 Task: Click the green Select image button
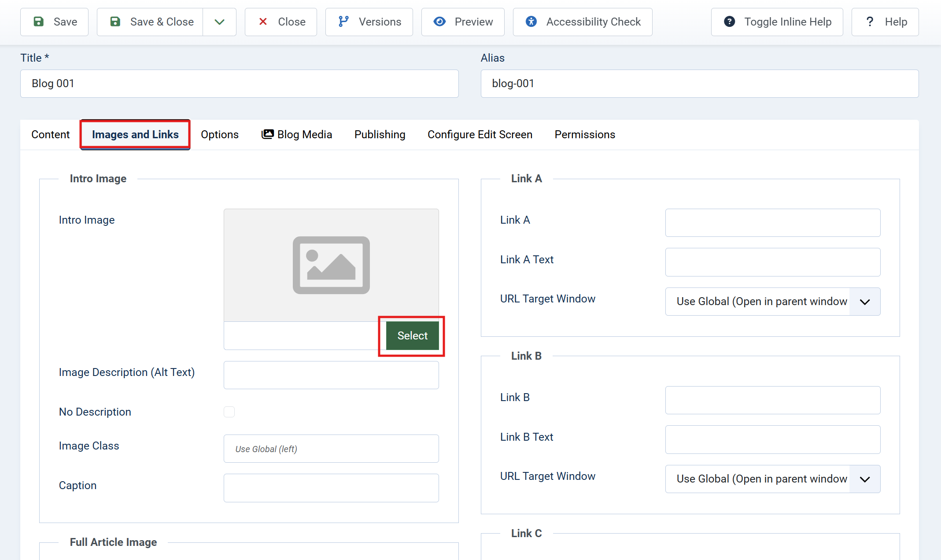[412, 335]
